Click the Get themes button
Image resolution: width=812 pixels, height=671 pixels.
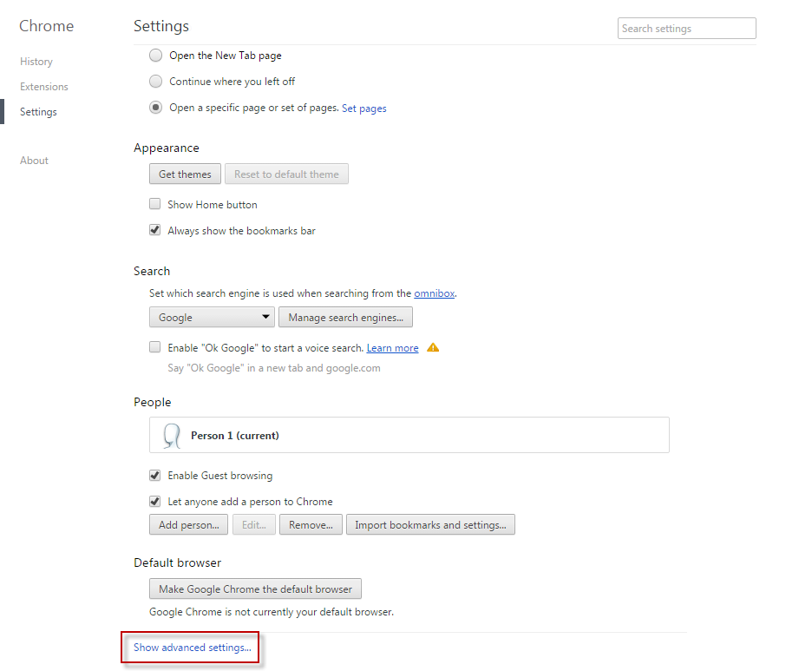[185, 174]
